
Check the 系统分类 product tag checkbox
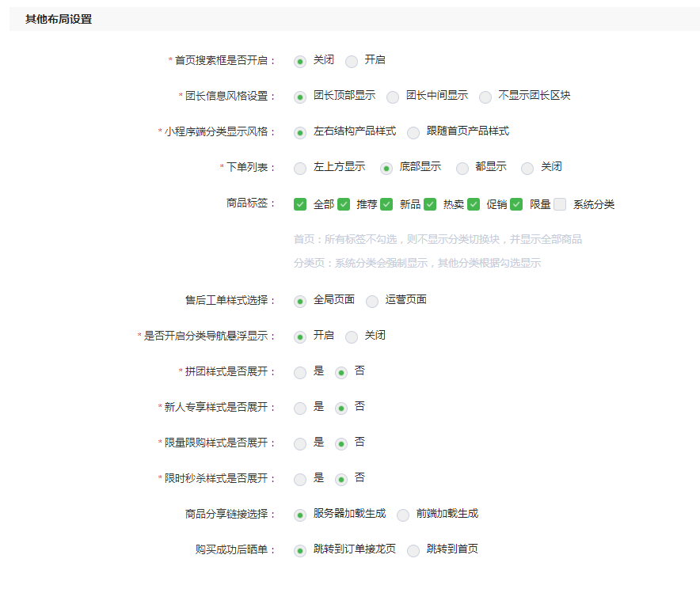pyautogui.click(x=560, y=204)
